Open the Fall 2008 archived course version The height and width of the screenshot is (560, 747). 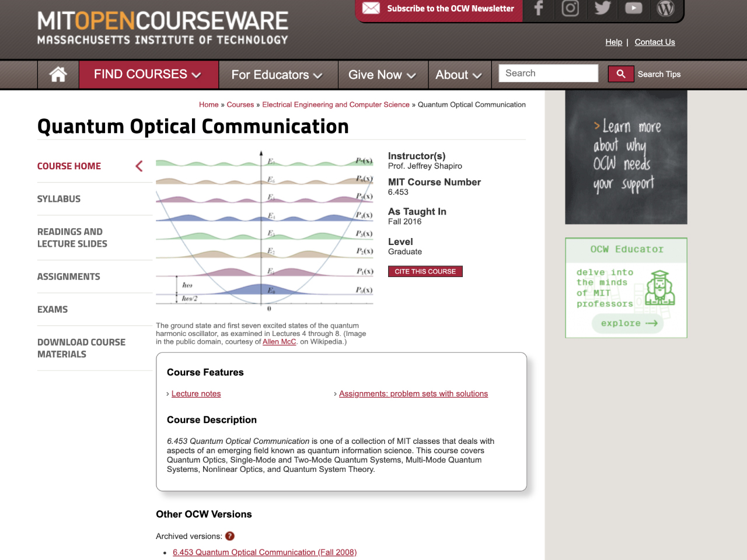tap(265, 552)
